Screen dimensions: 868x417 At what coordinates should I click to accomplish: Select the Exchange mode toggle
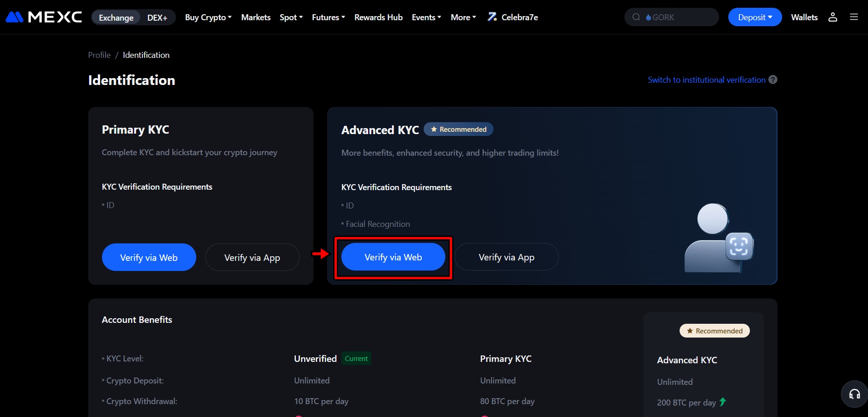pos(116,17)
